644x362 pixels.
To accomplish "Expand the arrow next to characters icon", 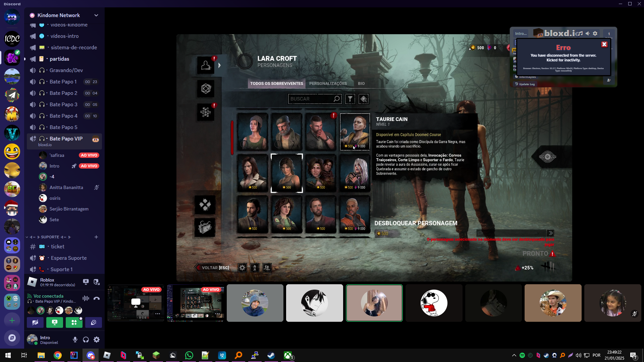I will click(219, 65).
